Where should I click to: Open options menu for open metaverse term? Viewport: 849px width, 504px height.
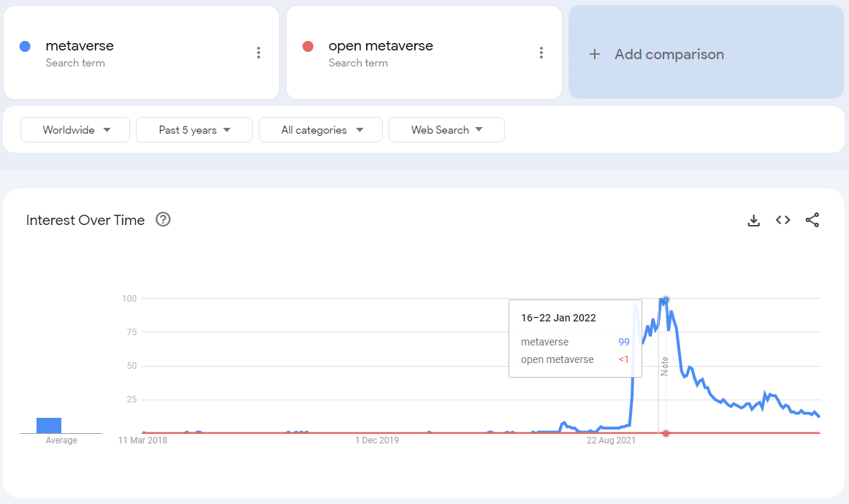(x=541, y=53)
